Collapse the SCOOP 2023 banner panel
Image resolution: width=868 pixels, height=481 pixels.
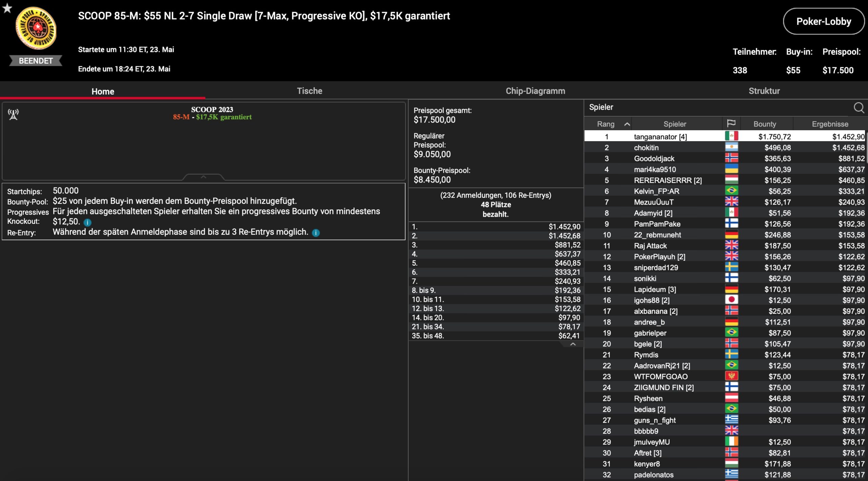(x=203, y=177)
